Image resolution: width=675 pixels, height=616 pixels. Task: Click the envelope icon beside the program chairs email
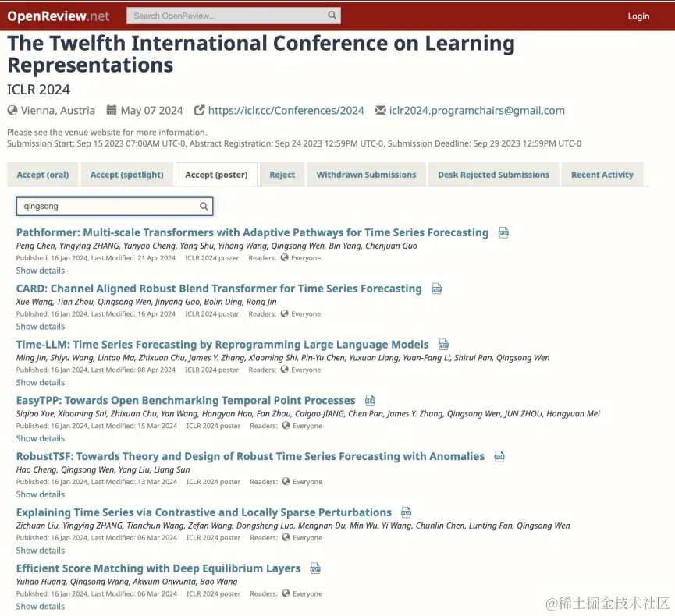(380, 111)
